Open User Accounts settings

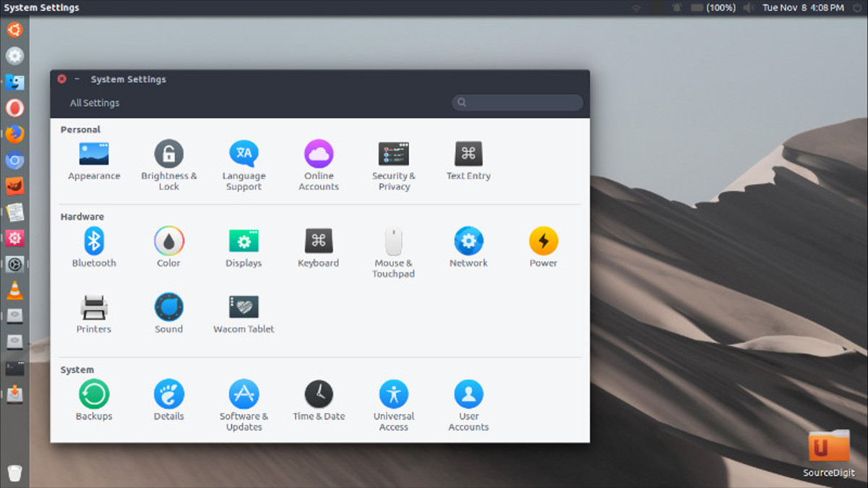(468, 406)
